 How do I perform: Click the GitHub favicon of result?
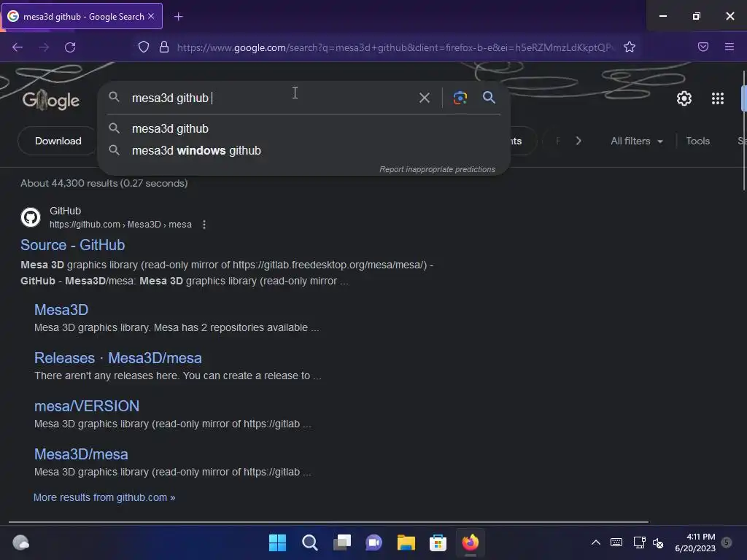point(31,217)
